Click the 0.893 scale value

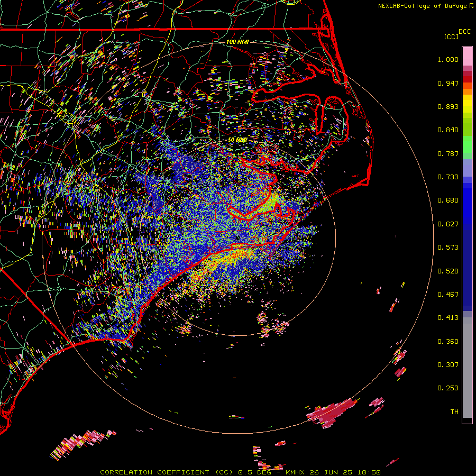coord(448,106)
